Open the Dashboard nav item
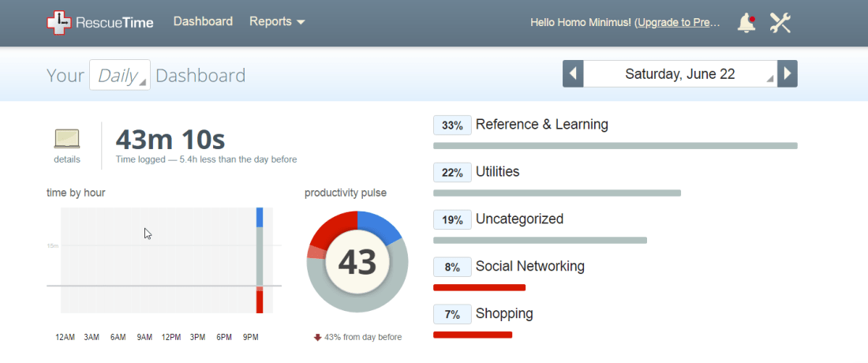 (x=203, y=21)
